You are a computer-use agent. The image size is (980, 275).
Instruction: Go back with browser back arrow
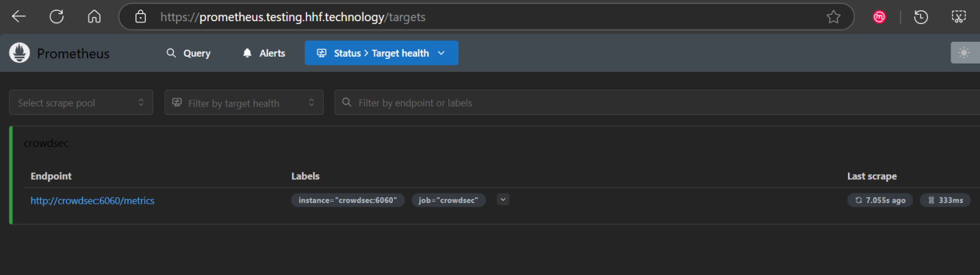tap(18, 16)
